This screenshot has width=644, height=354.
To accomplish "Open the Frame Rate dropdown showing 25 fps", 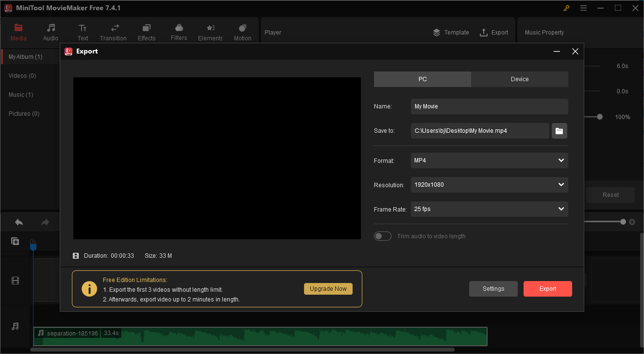I will [x=490, y=209].
